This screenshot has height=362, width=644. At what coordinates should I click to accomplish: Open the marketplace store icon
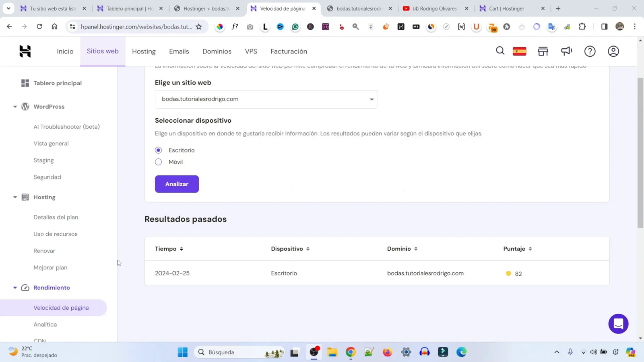tap(543, 51)
